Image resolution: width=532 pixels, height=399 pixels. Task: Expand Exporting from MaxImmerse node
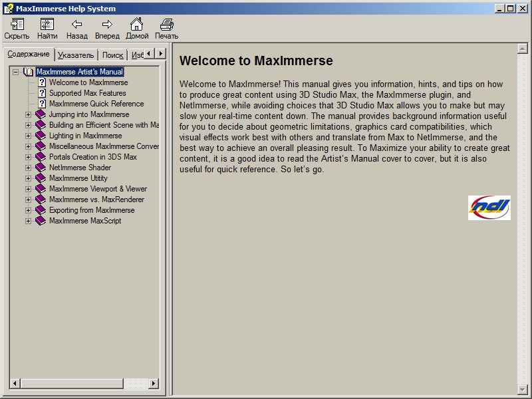pyautogui.click(x=28, y=210)
